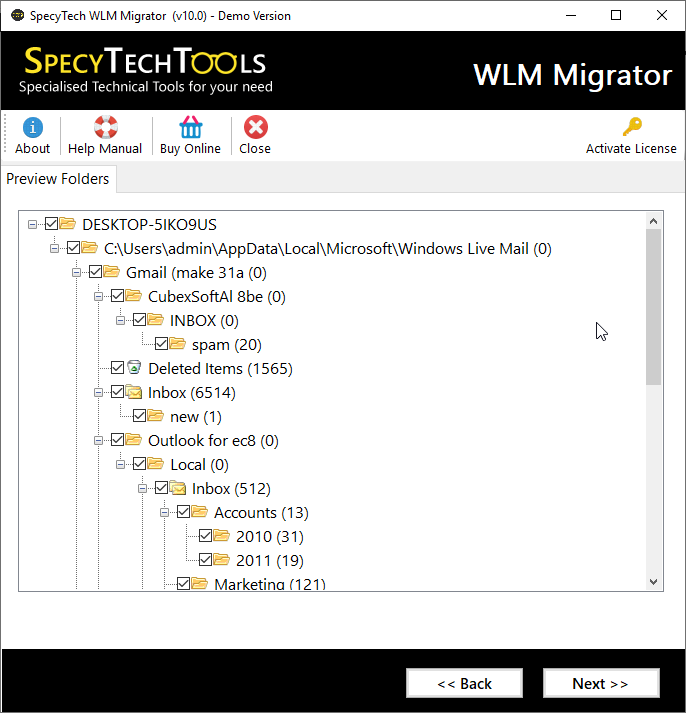Toggle the Deleted Items (1565) checkbox
Image resolution: width=686 pixels, height=713 pixels.
tap(117, 367)
